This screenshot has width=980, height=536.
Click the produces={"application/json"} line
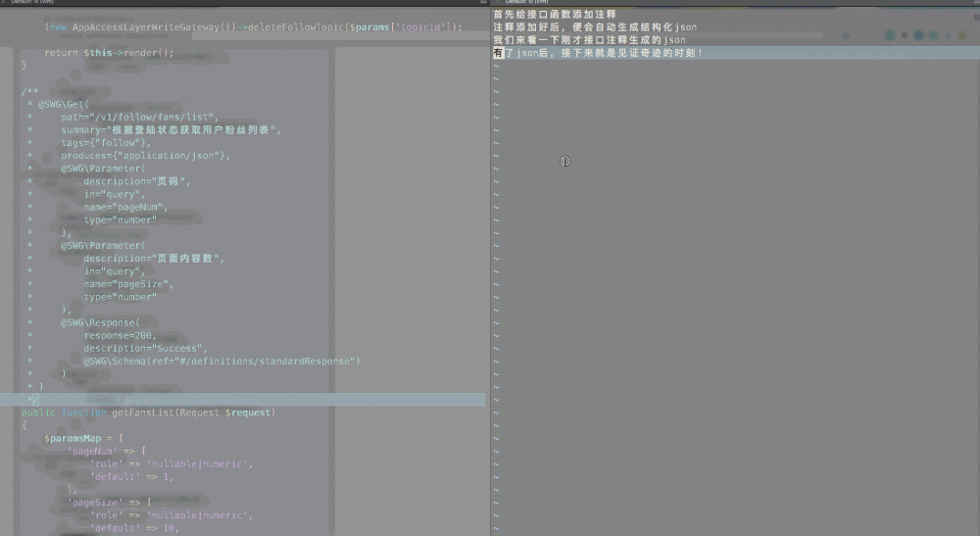[x=146, y=156]
